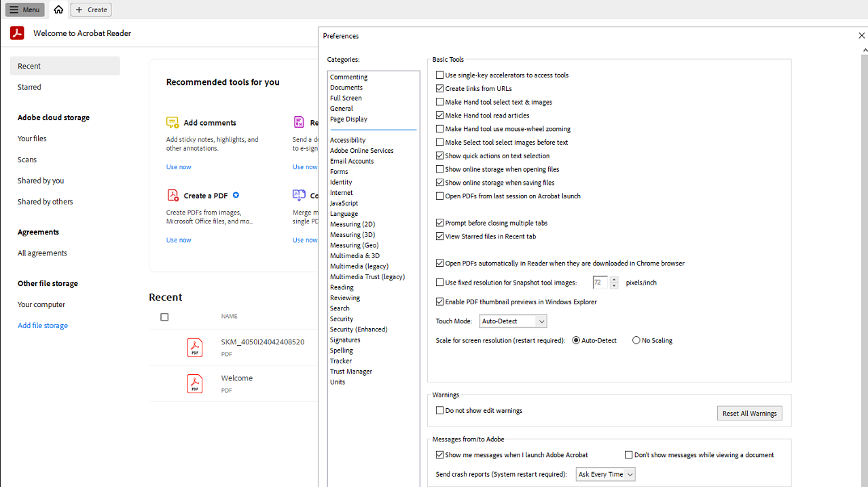Viewport: 868px width, 487px height.
Task: Go to the Home icon
Action: [x=58, y=10]
